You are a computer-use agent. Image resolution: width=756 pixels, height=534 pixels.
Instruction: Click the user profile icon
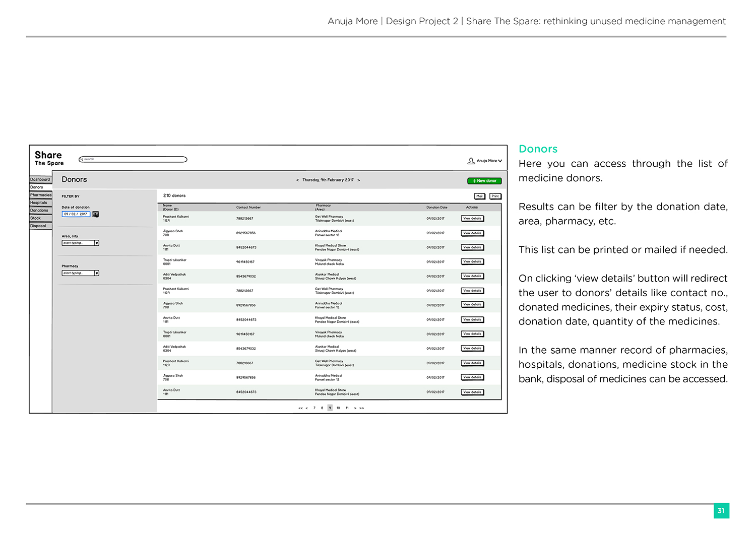[x=471, y=161]
